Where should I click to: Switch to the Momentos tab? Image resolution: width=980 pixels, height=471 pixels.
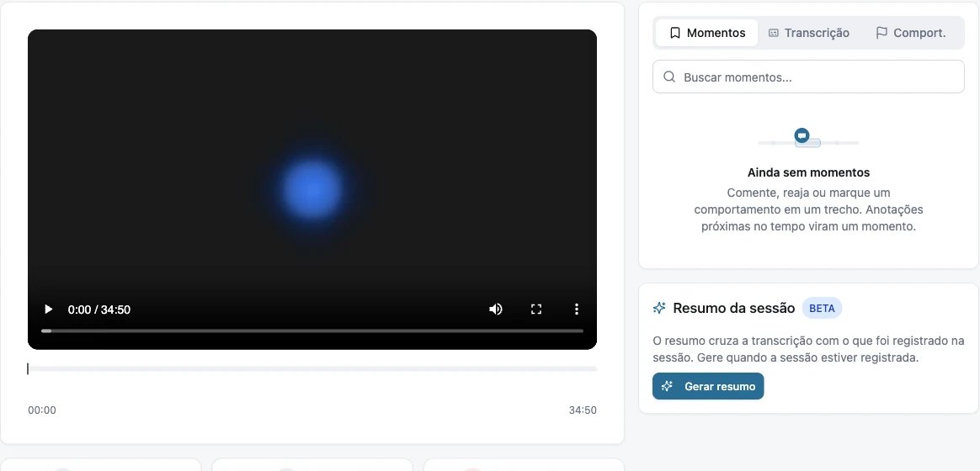click(707, 33)
